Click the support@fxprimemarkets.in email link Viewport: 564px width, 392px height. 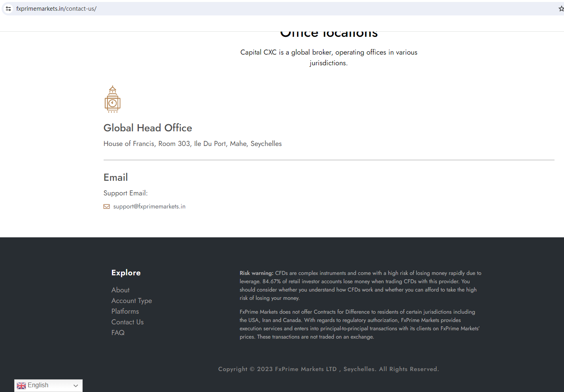pos(149,206)
